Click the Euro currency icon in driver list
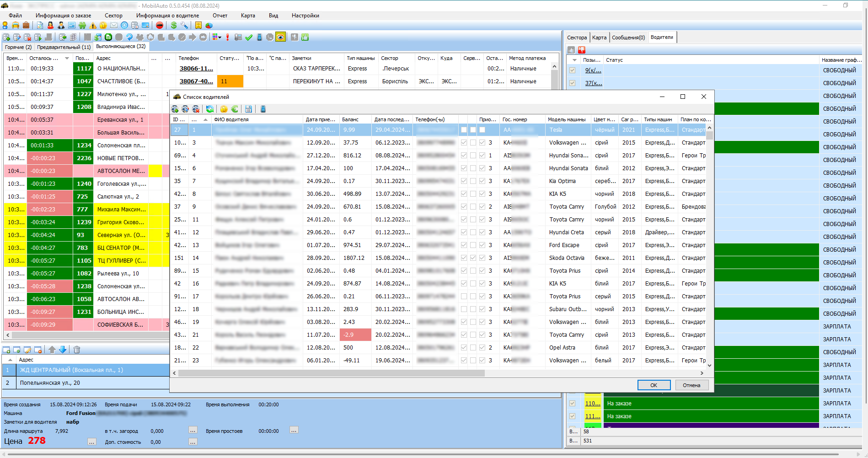Image resolution: width=868 pixels, height=458 pixels. tap(235, 109)
